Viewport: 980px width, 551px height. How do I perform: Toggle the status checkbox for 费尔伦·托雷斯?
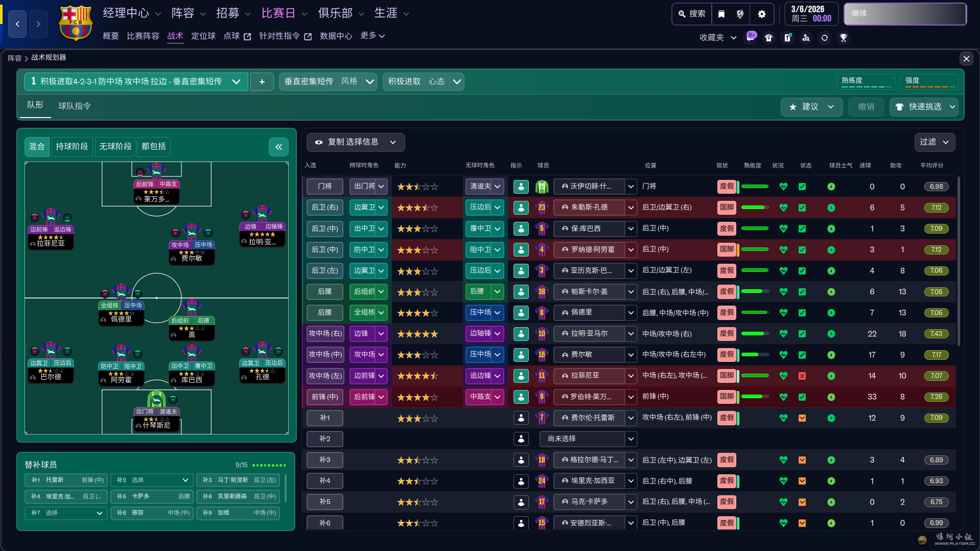[x=802, y=418]
